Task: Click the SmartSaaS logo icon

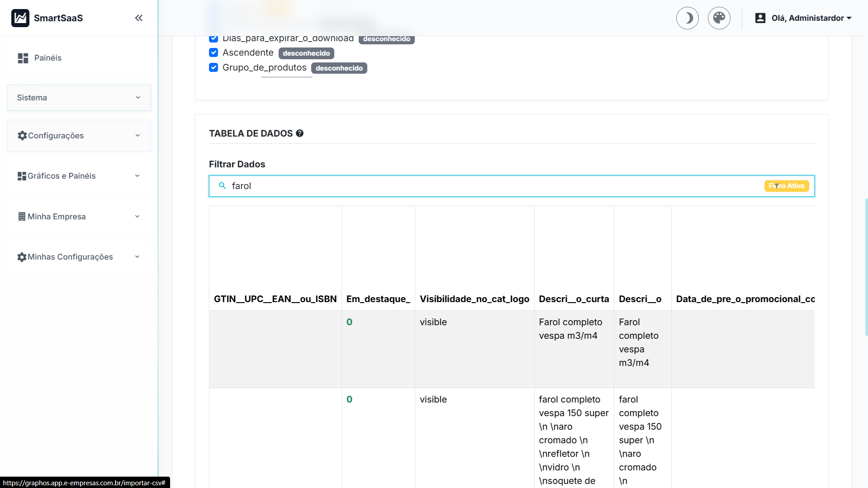Action: point(20,18)
